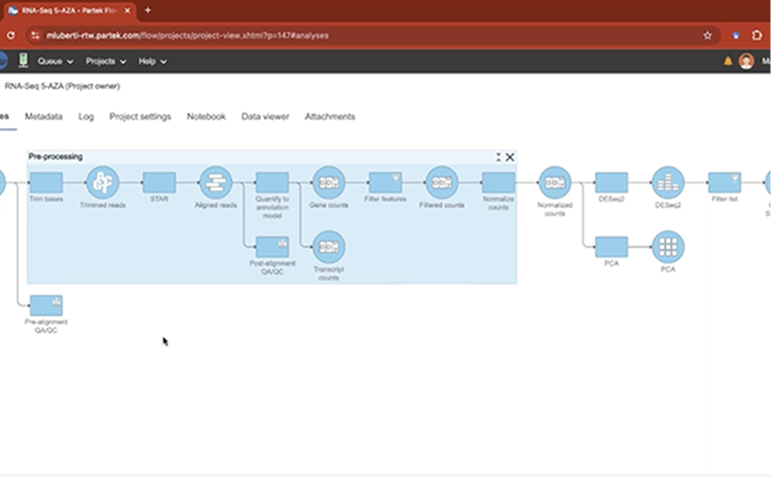This screenshot has height=477, width=771.
Task: Bookmark this page with star icon
Action: (x=707, y=35)
